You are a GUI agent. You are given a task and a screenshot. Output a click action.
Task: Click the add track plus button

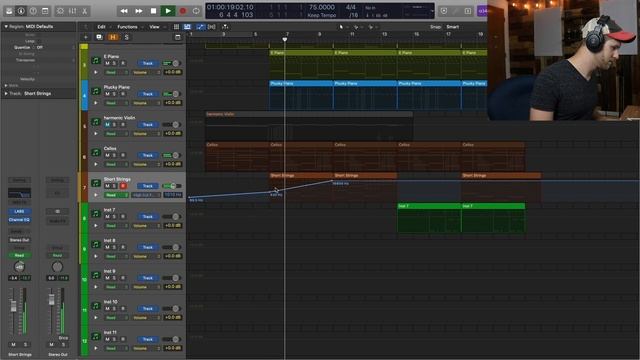pos(86,37)
